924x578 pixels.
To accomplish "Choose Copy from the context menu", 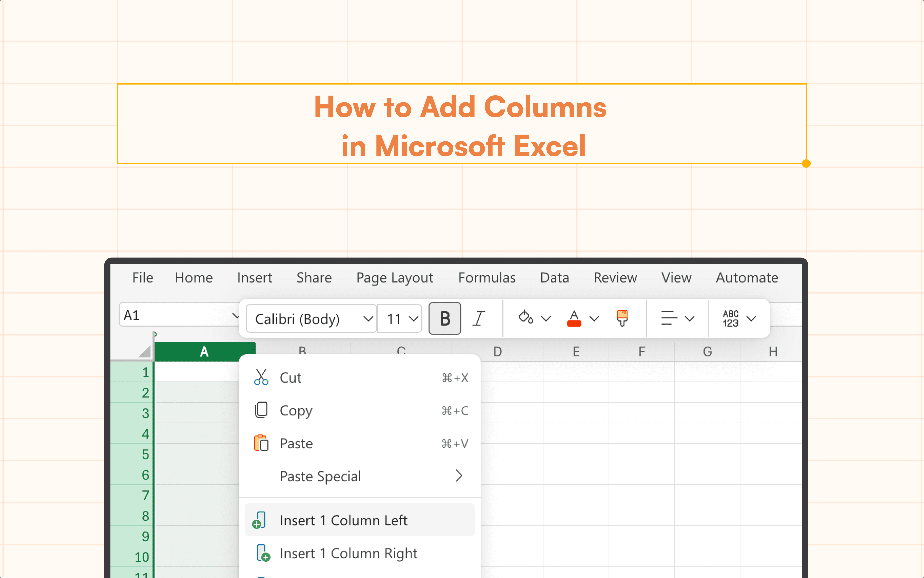I will (360, 410).
